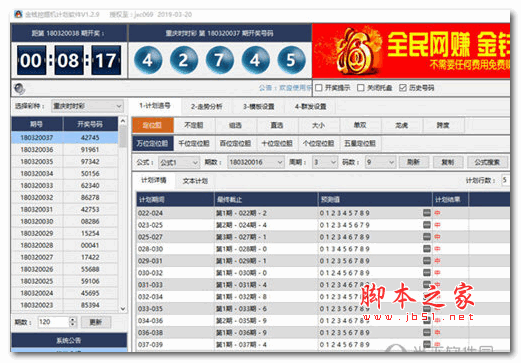521x363 pixels.
Task: Click the copy icon in row 036-038
Action: (x=427, y=332)
